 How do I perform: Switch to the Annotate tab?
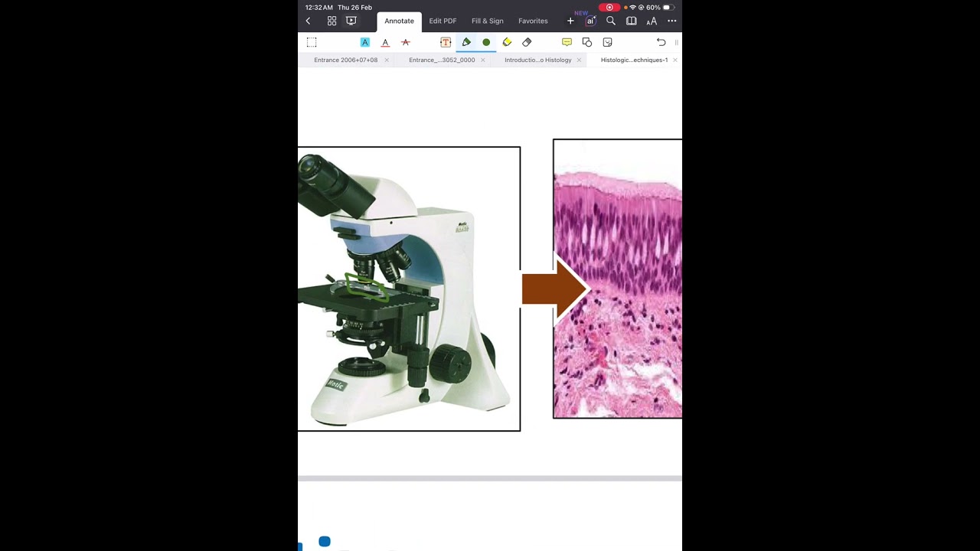(399, 21)
